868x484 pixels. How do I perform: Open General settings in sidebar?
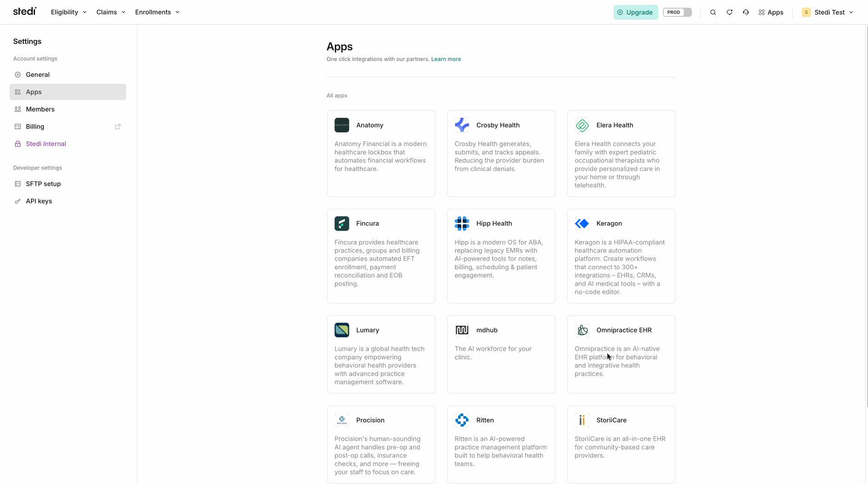click(x=68, y=75)
